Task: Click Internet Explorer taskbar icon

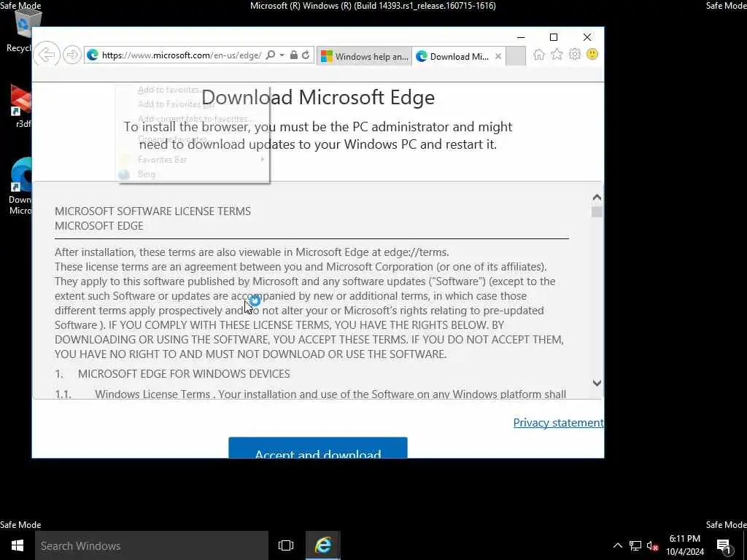Action: 323,545
